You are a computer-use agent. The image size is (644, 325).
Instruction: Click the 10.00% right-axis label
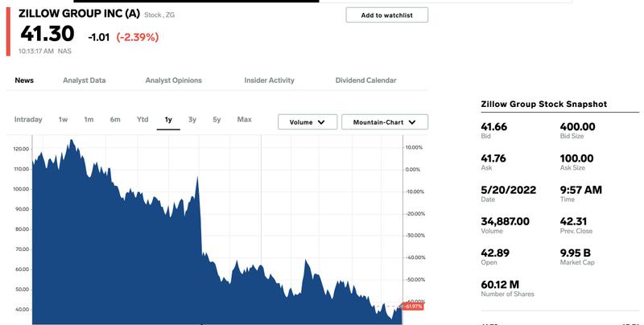click(414, 147)
